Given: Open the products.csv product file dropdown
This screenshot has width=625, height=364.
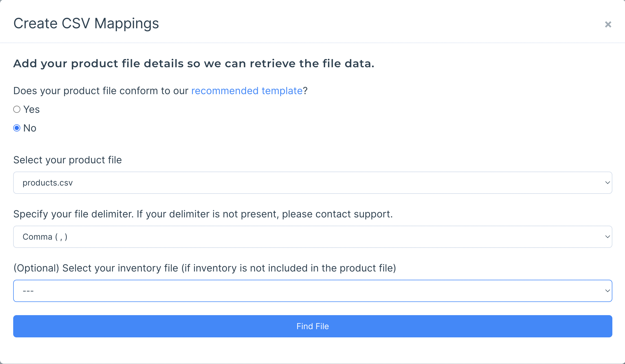Looking at the screenshot, I should [x=312, y=183].
